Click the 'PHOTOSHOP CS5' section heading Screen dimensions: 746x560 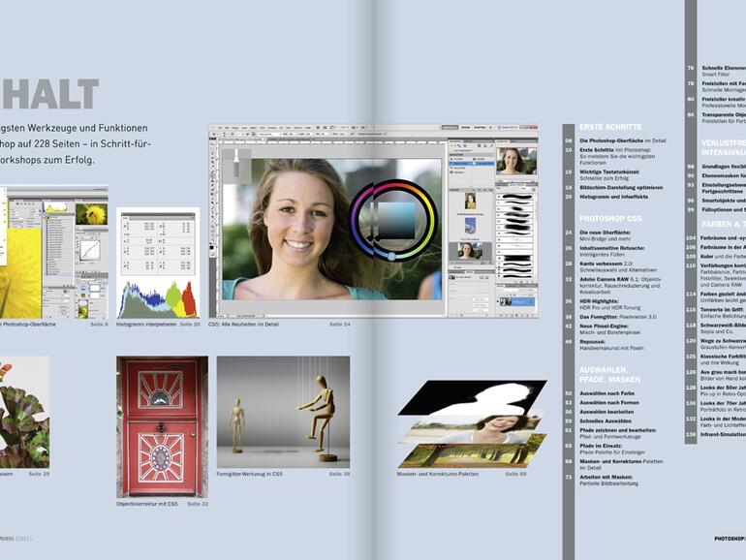[x=610, y=219]
